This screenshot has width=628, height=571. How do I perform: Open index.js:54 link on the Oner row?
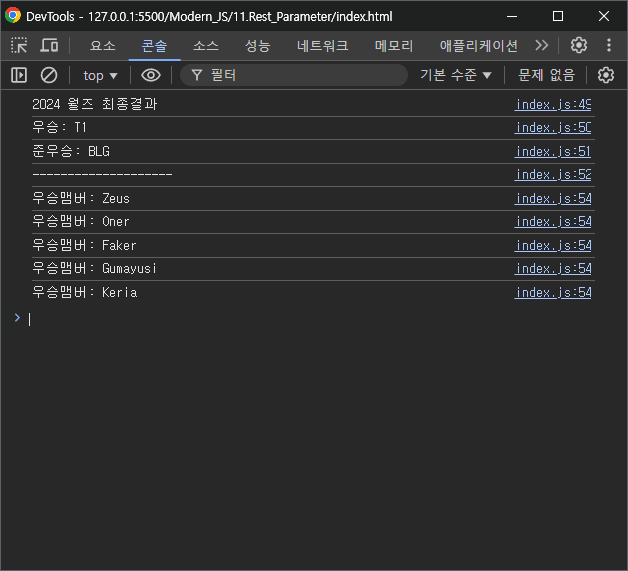click(553, 222)
